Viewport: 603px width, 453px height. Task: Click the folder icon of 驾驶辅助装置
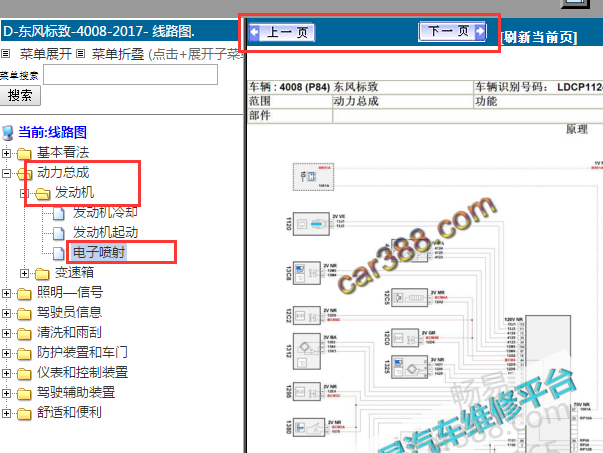[x=24, y=394]
